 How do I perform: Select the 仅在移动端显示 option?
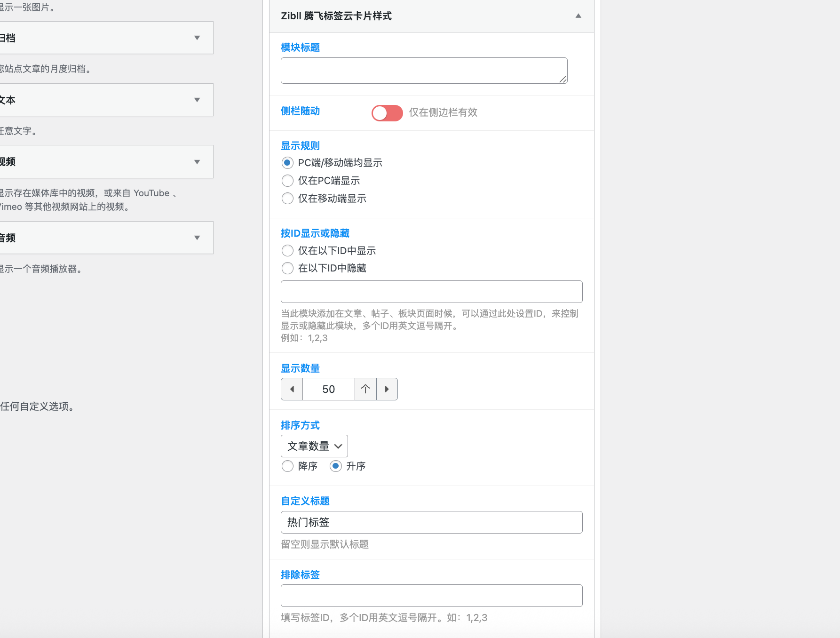(287, 198)
